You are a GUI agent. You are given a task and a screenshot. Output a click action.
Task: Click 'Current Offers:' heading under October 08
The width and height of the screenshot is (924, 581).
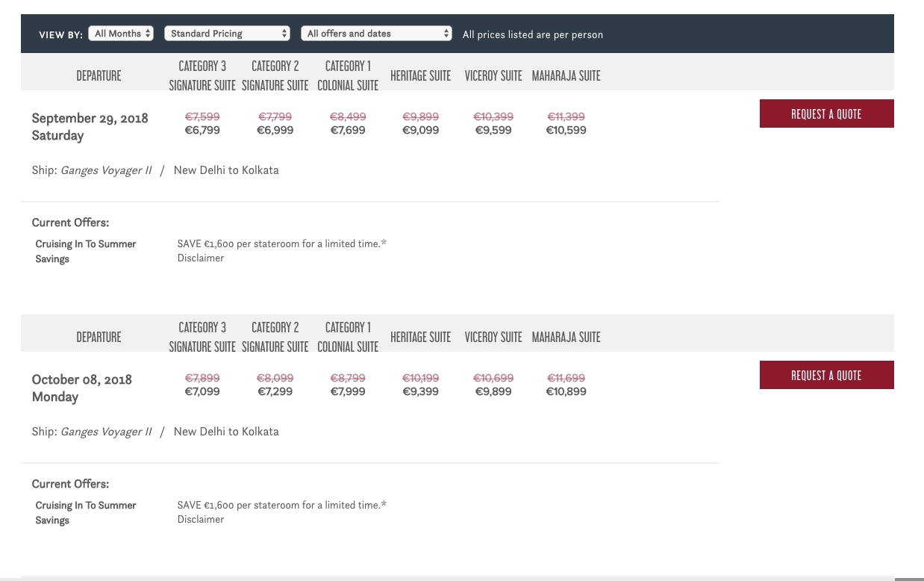(x=70, y=484)
